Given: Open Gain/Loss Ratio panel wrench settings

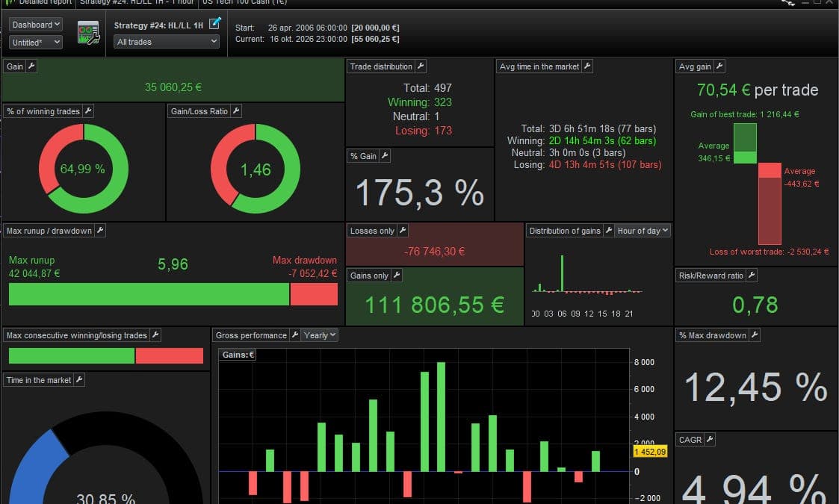Looking at the screenshot, I should (x=236, y=111).
